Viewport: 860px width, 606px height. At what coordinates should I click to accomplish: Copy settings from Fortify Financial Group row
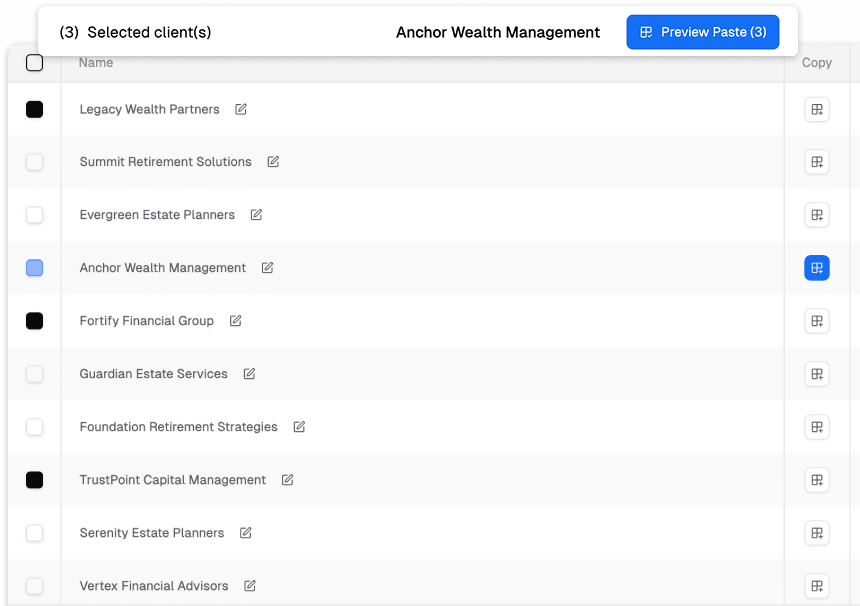coord(817,321)
